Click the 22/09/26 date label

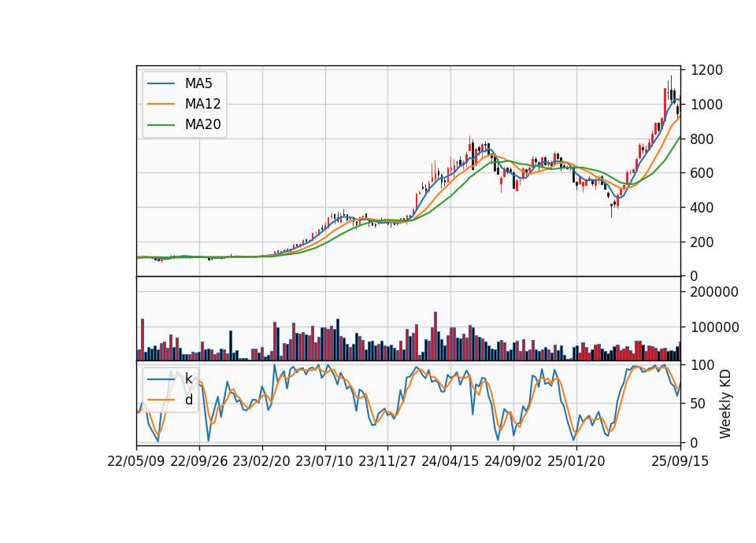point(199,461)
